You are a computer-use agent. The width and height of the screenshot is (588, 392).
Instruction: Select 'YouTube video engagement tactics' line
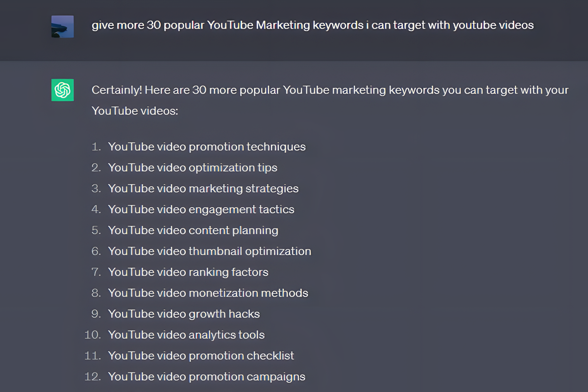tap(201, 209)
